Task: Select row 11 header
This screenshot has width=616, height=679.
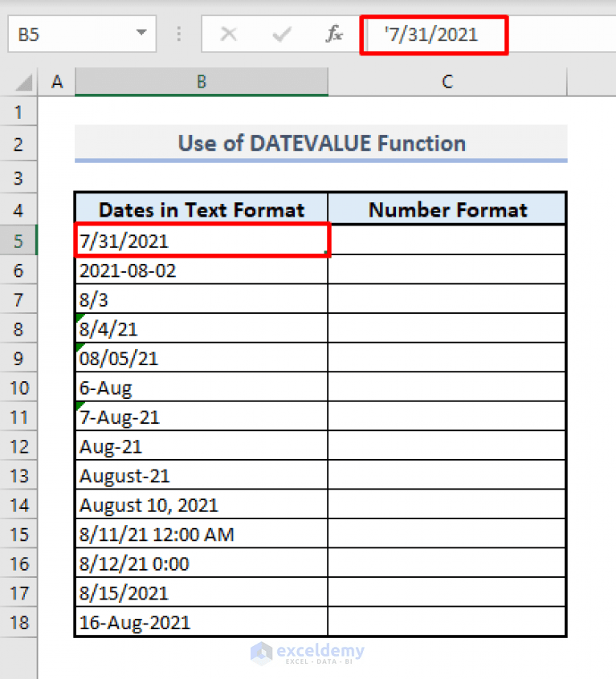Action: coord(18,417)
